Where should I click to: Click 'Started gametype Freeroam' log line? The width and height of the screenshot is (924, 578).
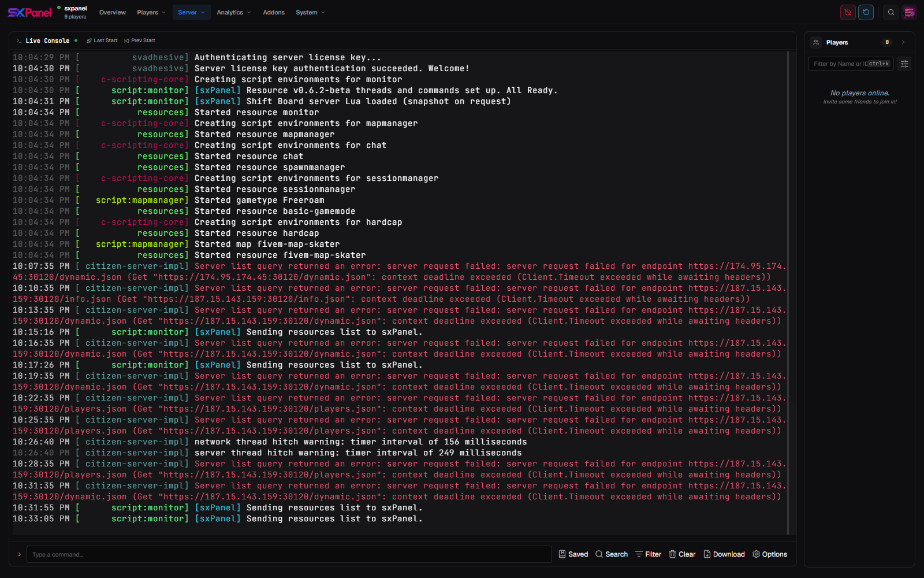pyautogui.click(x=259, y=200)
